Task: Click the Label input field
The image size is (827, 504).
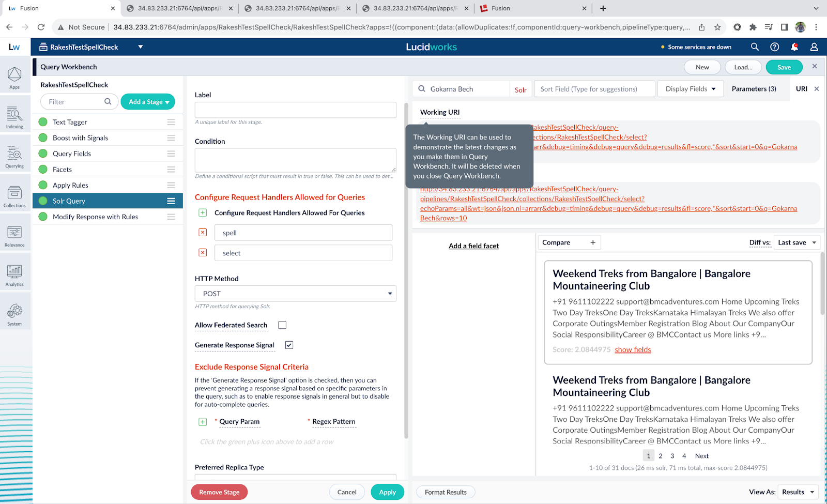Action: click(x=296, y=110)
